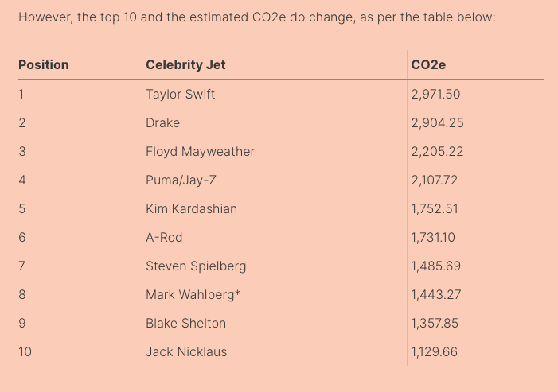Click the Celebrity Jet column header
Image resolution: width=558 pixels, height=392 pixels.
pyautogui.click(x=185, y=64)
